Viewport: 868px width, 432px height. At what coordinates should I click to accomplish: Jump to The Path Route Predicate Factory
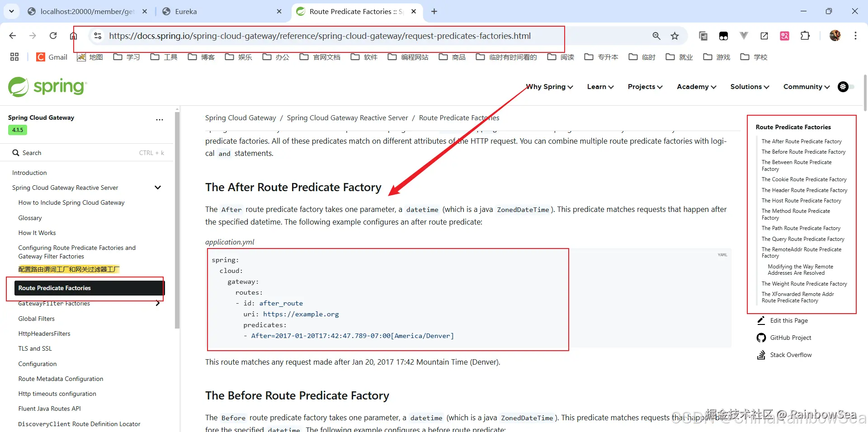click(801, 228)
